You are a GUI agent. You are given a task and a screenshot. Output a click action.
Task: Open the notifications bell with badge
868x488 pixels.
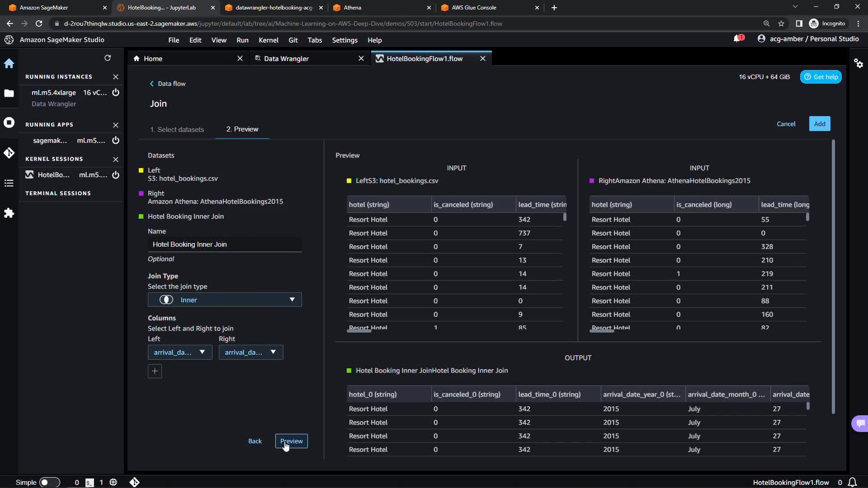tap(737, 39)
